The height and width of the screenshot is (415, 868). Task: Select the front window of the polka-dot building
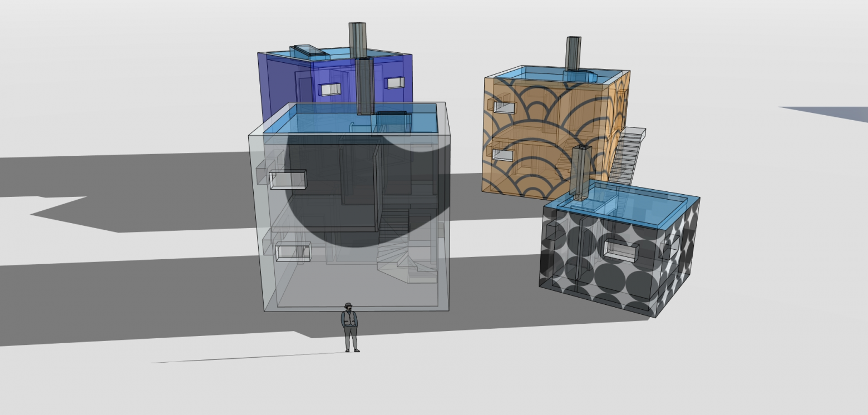pos(622,250)
